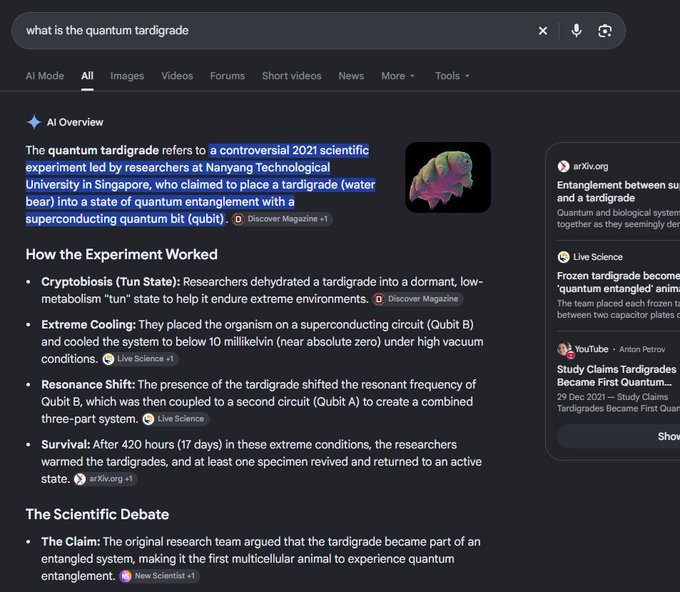This screenshot has width=680, height=592.
Task: Open the Live Science chip under Resonance Shift
Action: pos(176,419)
